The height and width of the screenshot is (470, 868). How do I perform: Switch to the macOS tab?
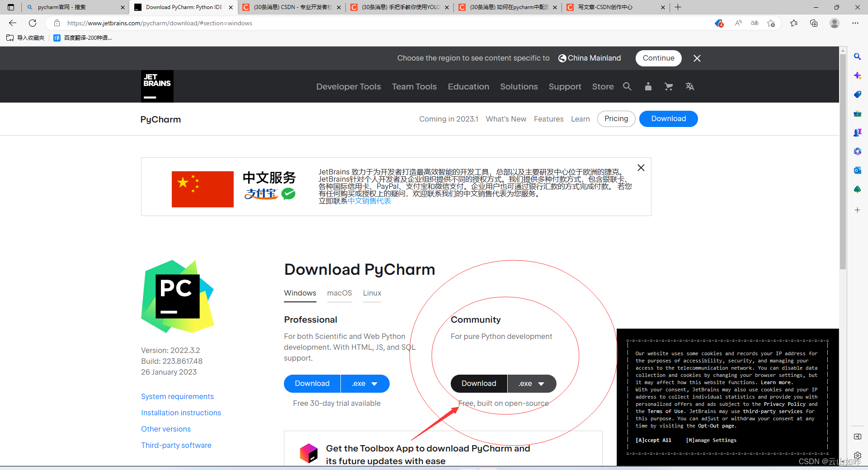click(340, 293)
